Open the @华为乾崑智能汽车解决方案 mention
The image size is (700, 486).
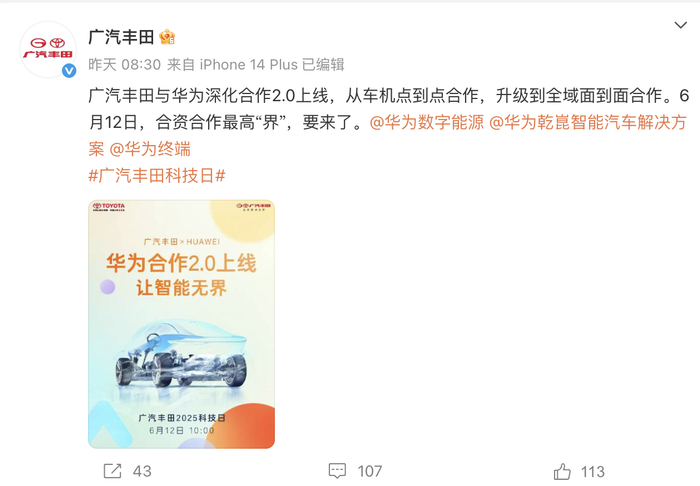pos(588,122)
